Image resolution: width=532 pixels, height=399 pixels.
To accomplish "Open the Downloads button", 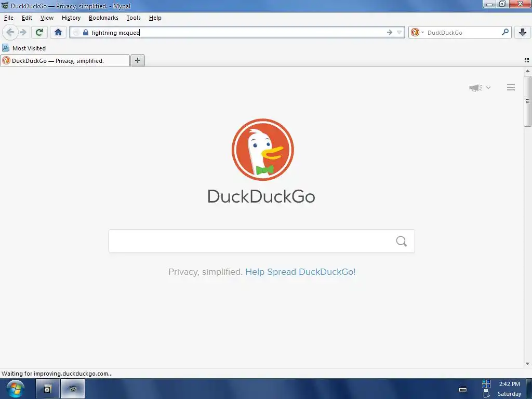I will [x=523, y=32].
